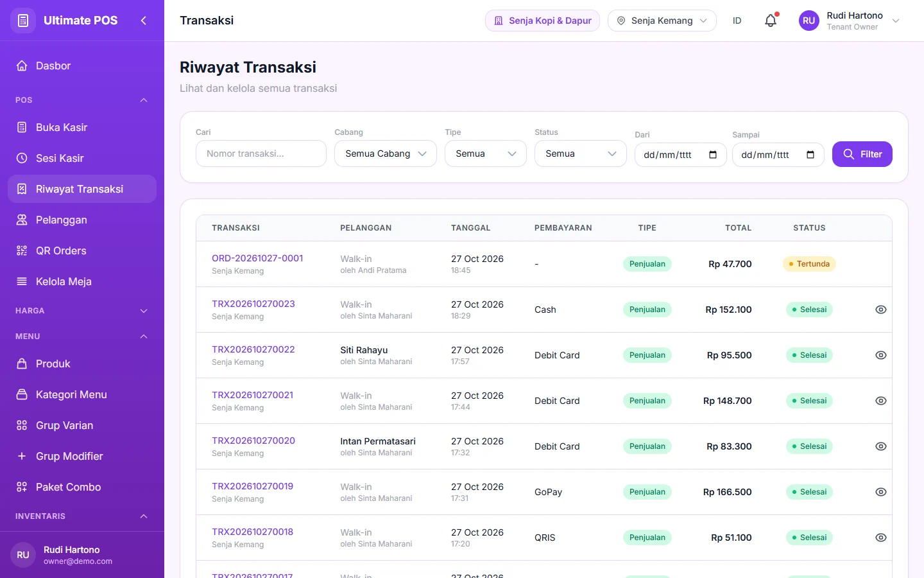Screen dimensions: 924x578
Task: Open the Cabang dropdown
Action: pos(386,153)
